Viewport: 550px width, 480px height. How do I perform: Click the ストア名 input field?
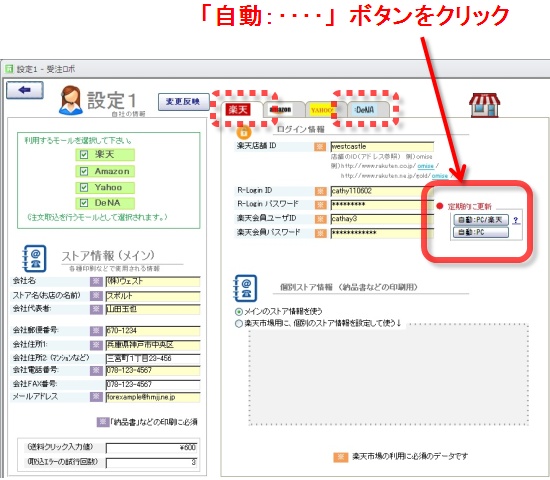coord(153,295)
